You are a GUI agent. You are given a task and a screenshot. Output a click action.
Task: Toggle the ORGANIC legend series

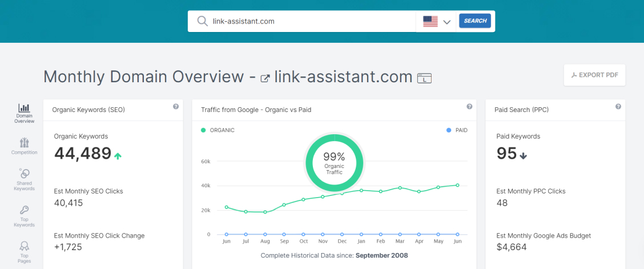click(x=218, y=130)
